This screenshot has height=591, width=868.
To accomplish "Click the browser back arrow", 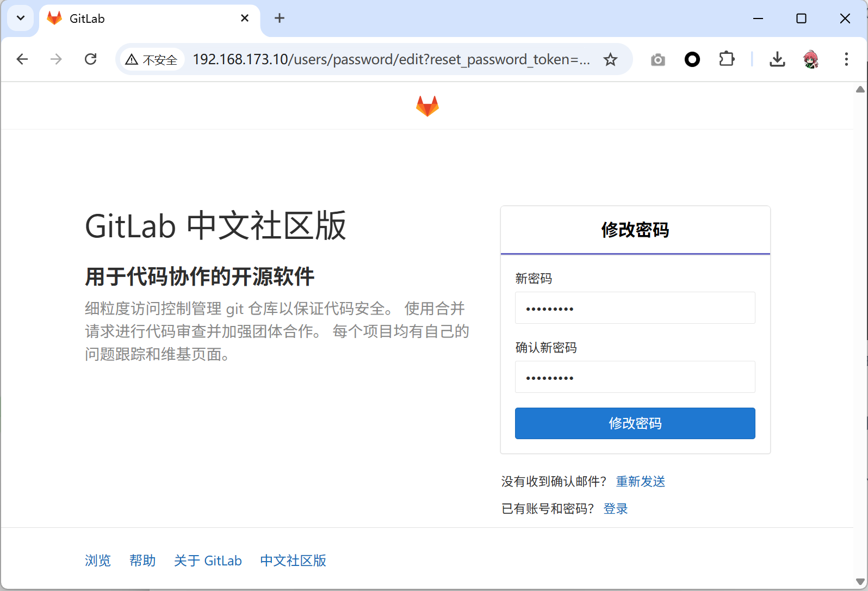I will pyautogui.click(x=22, y=59).
